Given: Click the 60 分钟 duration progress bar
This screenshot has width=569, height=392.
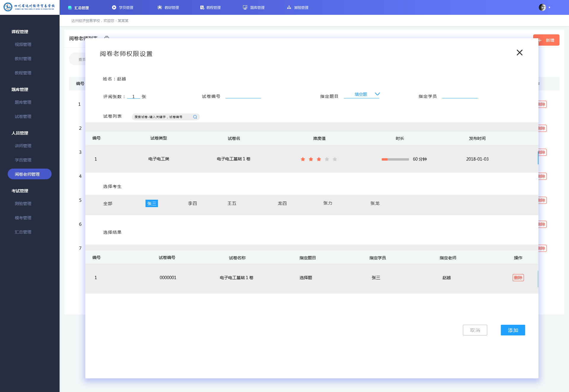Looking at the screenshot, I should click(395, 159).
